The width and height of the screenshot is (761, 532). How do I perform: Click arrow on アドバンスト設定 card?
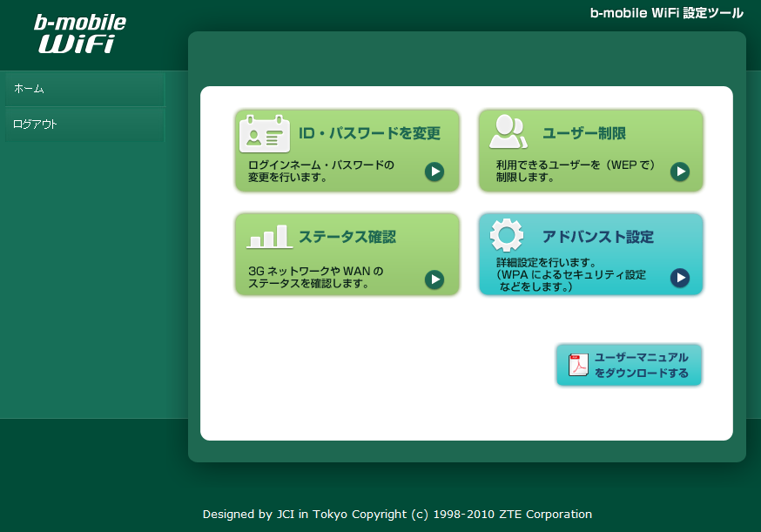coord(680,278)
